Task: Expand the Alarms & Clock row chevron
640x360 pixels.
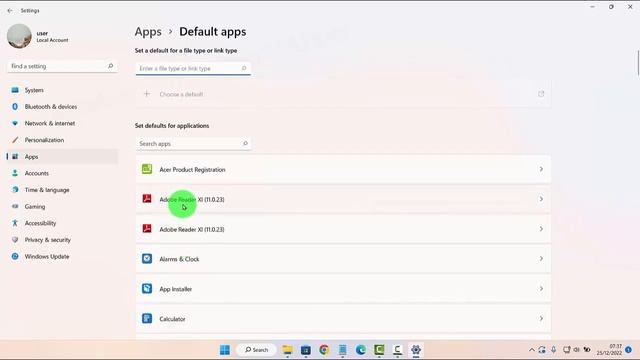Action: click(541, 259)
